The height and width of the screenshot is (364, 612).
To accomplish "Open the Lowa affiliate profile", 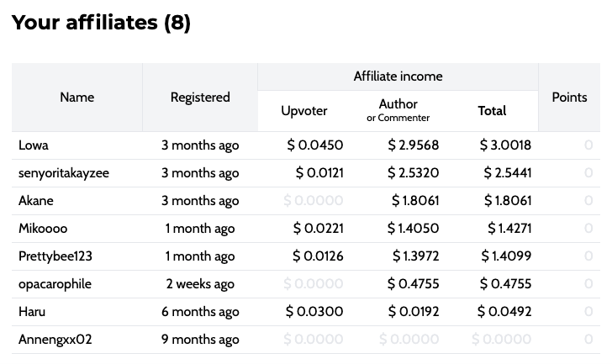I will [34, 145].
